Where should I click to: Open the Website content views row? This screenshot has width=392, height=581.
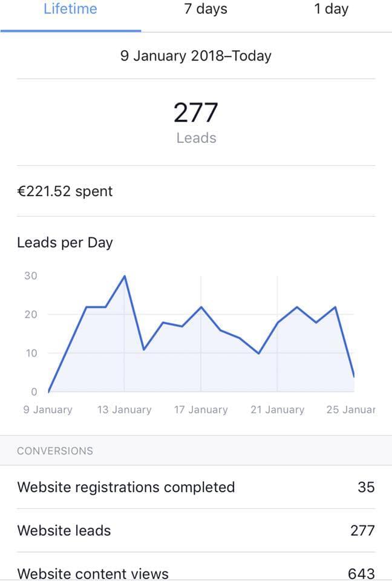(93, 573)
